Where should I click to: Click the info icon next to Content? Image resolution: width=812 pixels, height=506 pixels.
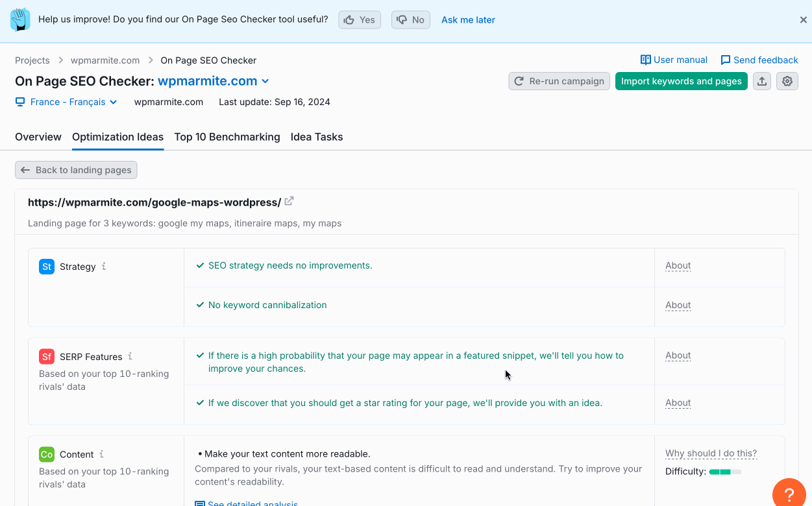tap(101, 454)
